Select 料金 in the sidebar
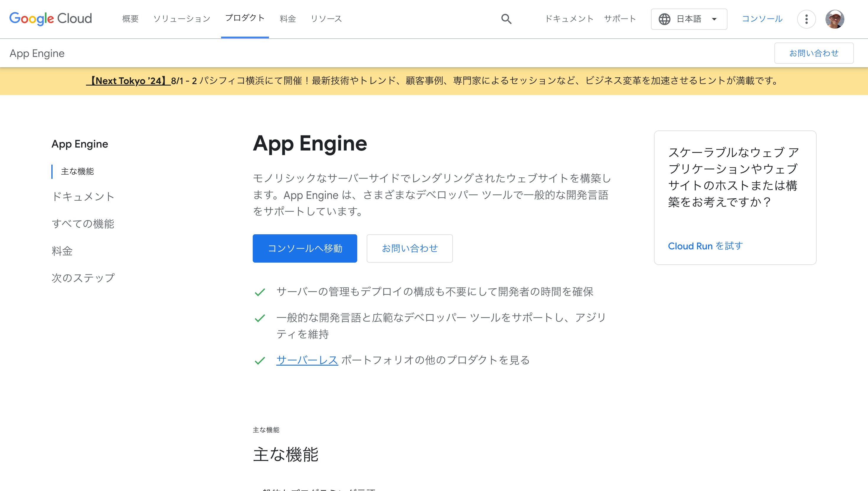The image size is (868, 491). point(62,251)
